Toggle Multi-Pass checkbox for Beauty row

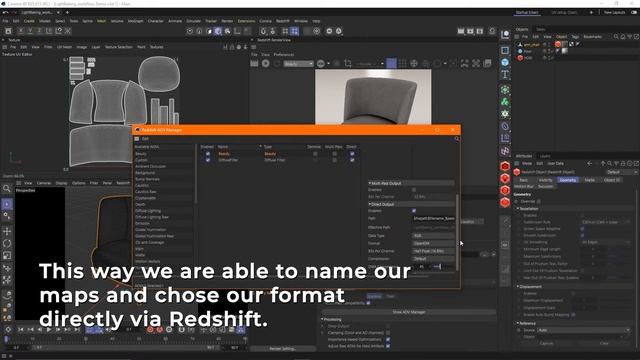pyautogui.click(x=334, y=154)
